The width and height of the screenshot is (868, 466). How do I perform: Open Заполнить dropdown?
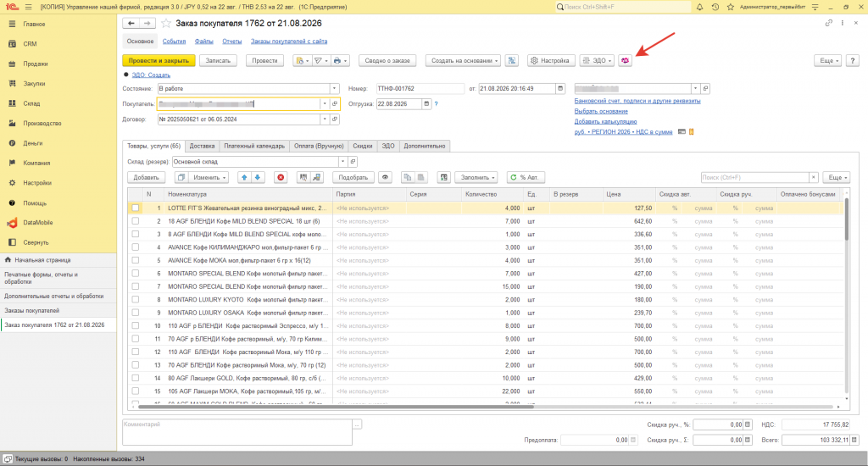tap(476, 177)
